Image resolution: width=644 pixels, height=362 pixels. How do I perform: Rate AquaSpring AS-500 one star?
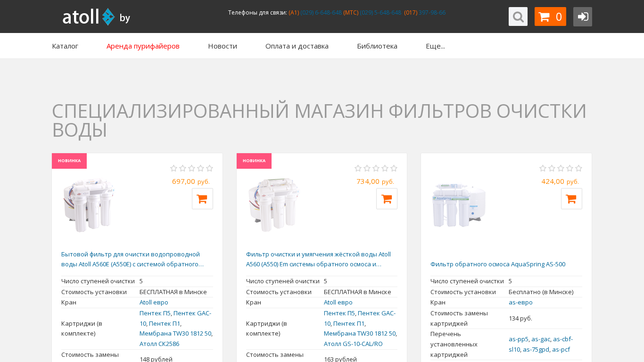[x=543, y=168]
